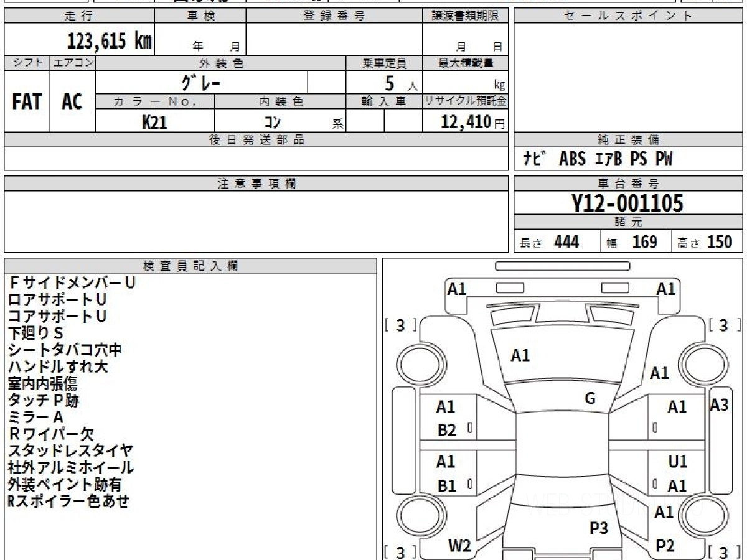The height and width of the screenshot is (560, 747).
Task: Click the 諸元 header
Action: [x=628, y=223]
